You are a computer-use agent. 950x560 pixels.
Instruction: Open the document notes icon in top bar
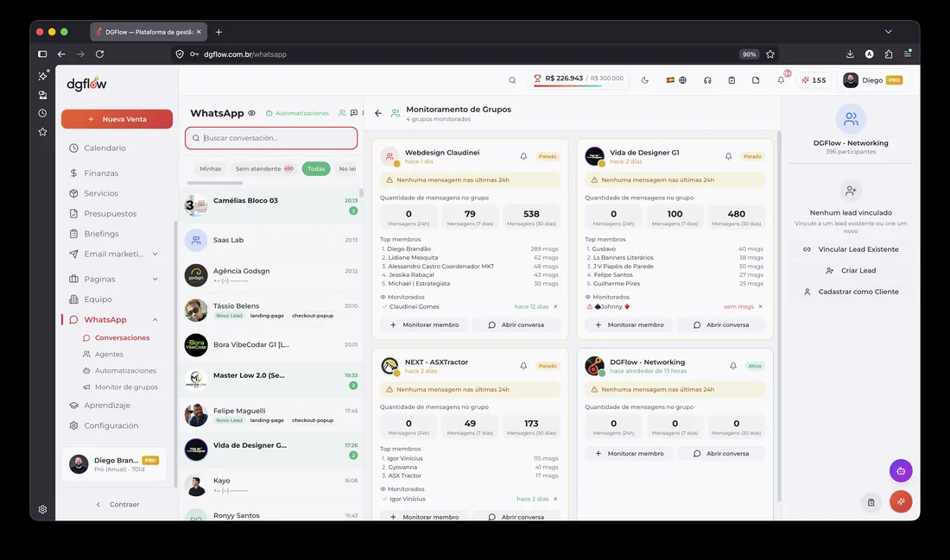(756, 80)
